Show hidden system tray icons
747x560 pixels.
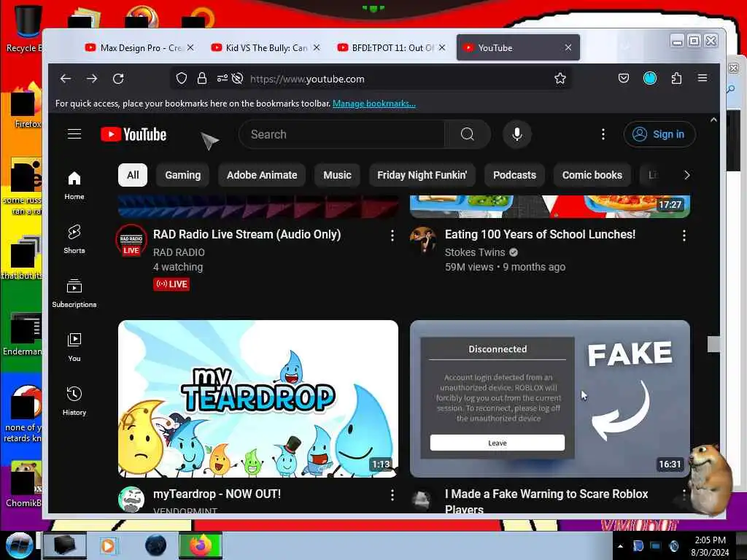(620, 546)
